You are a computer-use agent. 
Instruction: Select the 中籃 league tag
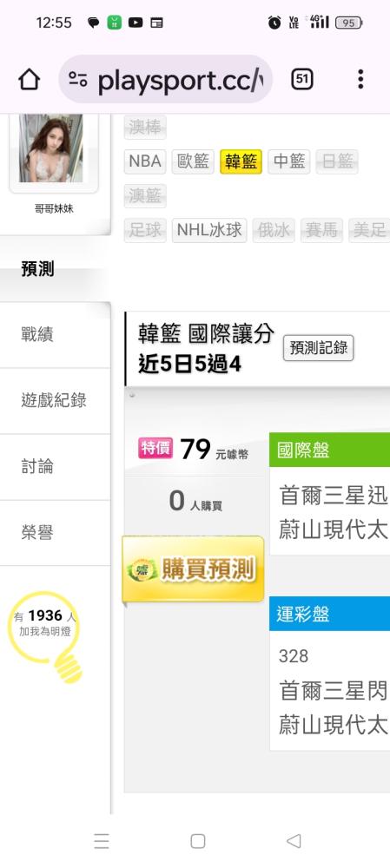tap(289, 161)
